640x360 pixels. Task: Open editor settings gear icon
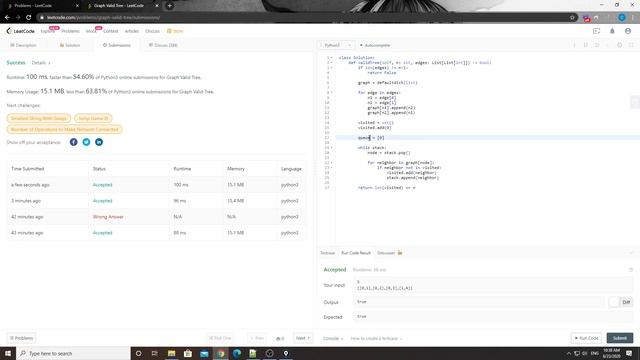pyautogui.click(x=620, y=45)
